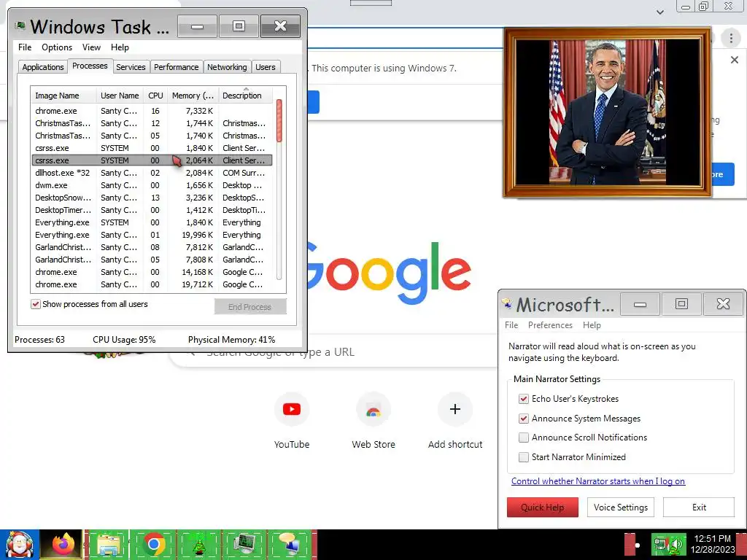
Task: Enable Start Narrator Minimized
Action: coord(524,457)
